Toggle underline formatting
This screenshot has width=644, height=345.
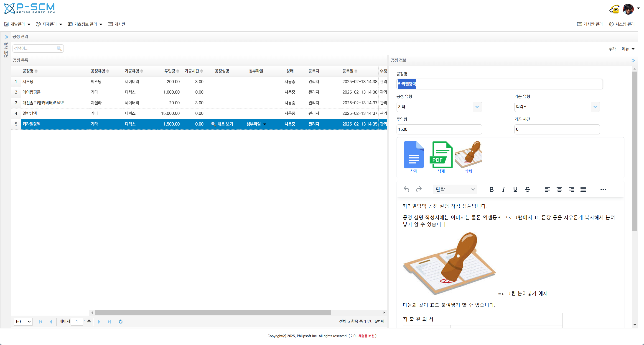(515, 189)
